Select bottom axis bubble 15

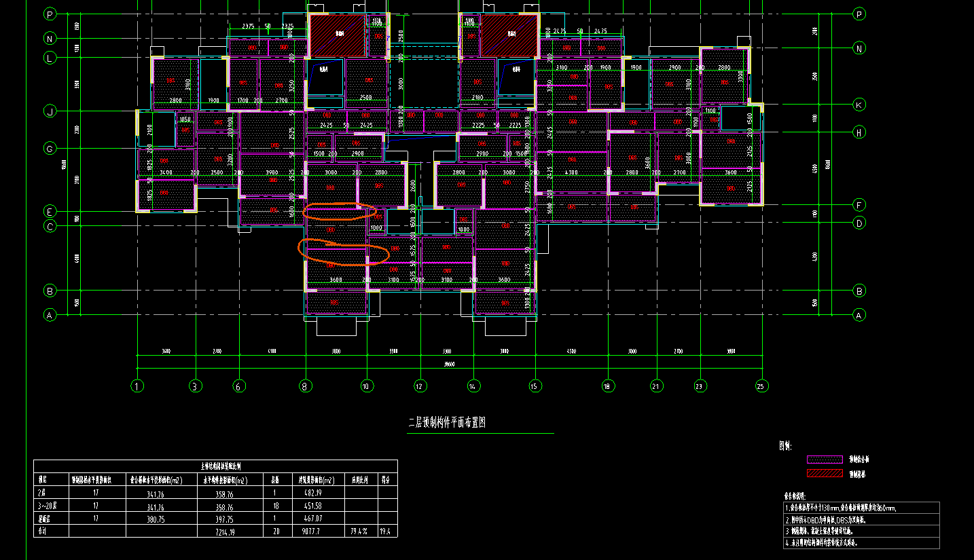(x=535, y=386)
